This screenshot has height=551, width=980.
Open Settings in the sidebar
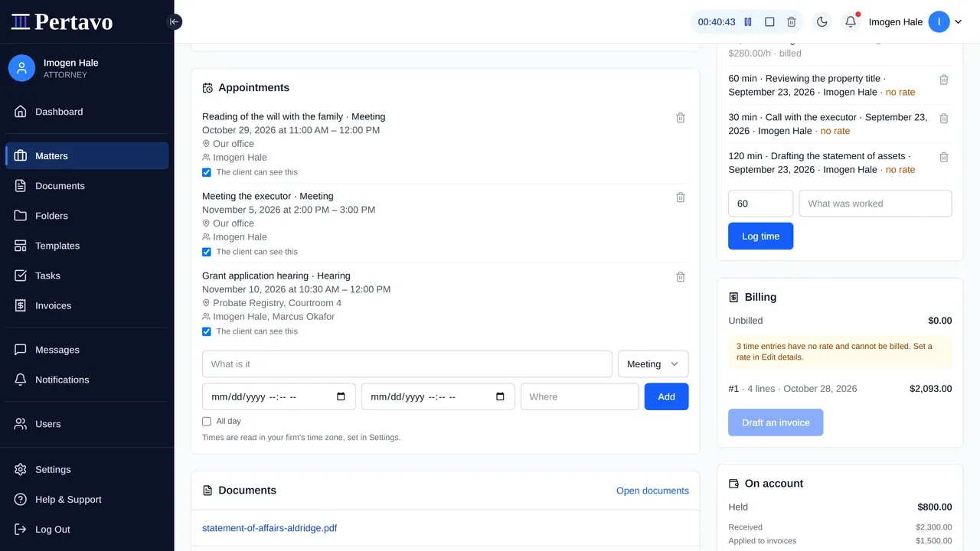pos(87,470)
